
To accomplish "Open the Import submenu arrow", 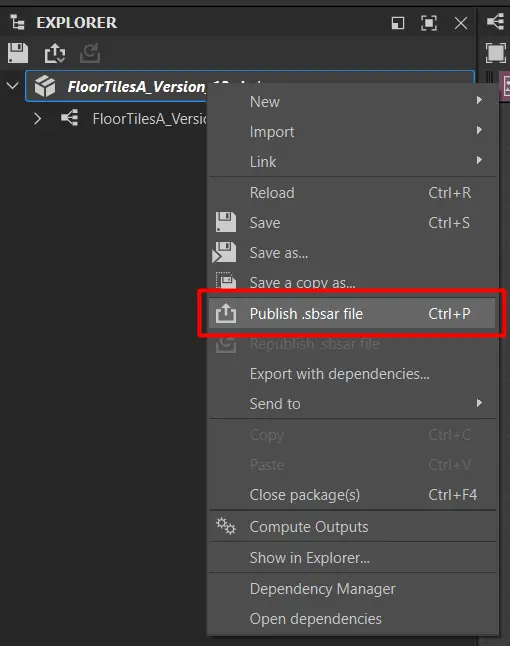I will [479, 130].
